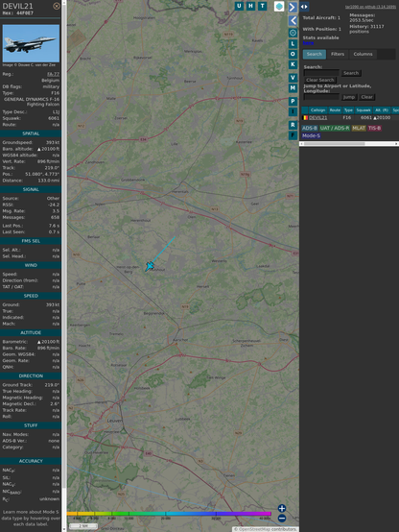Image resolution: width=399 pixels, height=532 pixels.
Task: Focus the Jump to Airport field
Action: click(321, 97)
